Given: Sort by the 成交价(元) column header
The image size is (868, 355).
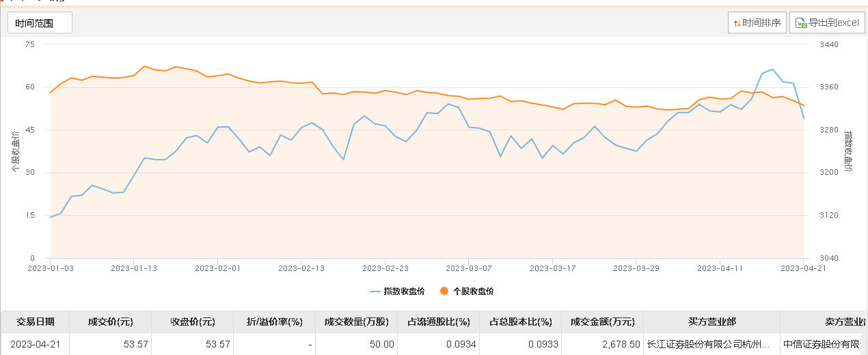Looking at the screenshot, I should 110,322.
